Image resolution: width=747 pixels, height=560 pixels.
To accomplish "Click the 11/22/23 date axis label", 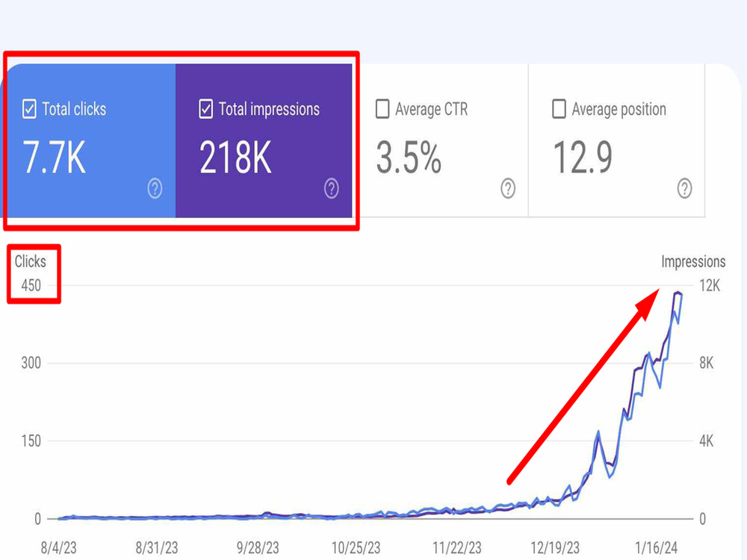I will tap(457, 547).
